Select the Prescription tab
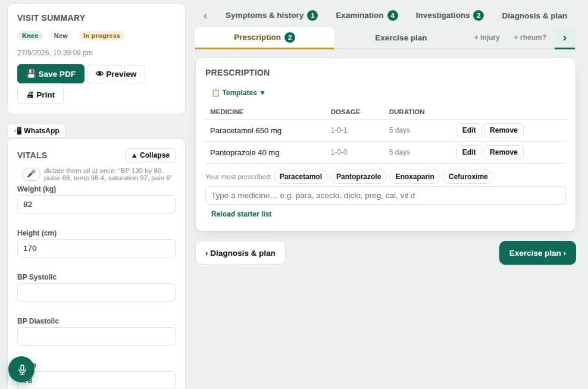The width and height of the screenshot is (588, 389). 264,37
